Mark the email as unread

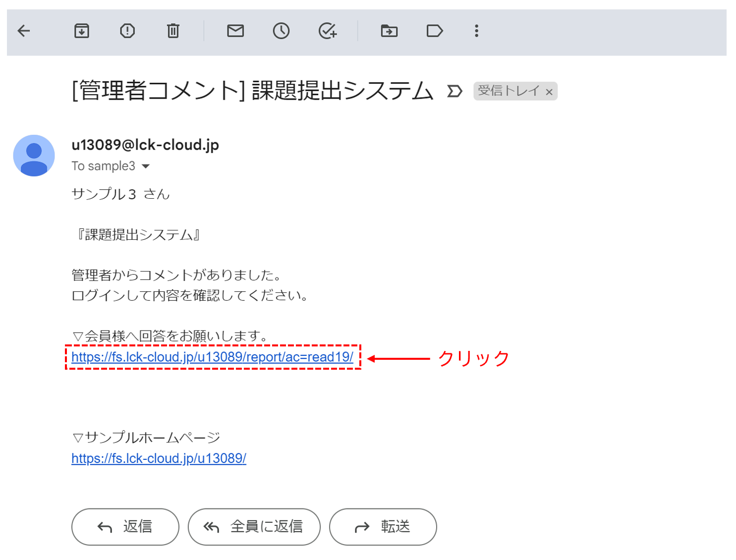coord(235,31)
